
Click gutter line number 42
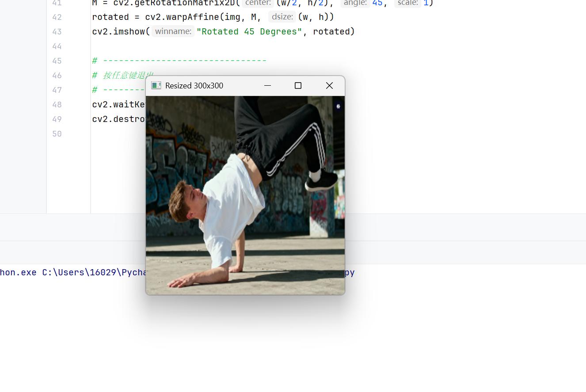pos(57,17)
